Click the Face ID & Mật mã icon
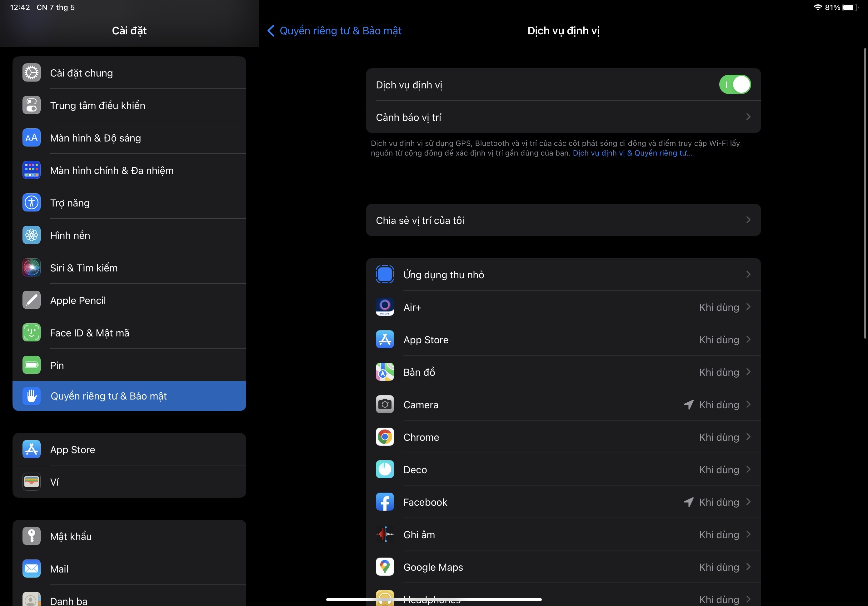868x606 pixels. [31, 333]
